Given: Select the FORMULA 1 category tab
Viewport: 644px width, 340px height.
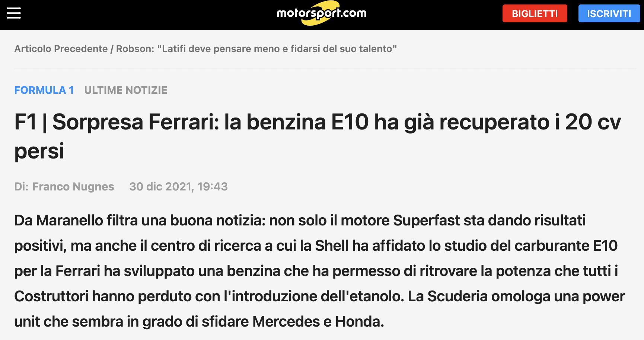Looking at the screenshot, I should click(x=44, y=90).
